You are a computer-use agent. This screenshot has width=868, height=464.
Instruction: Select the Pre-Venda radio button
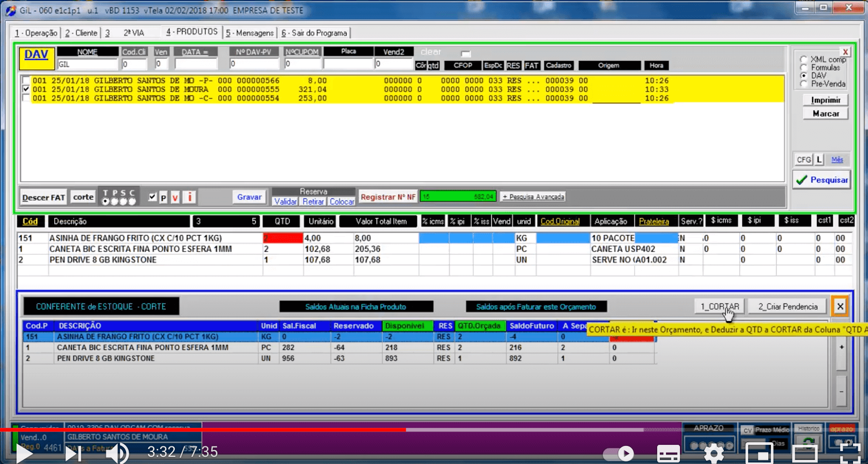pyautogui.click(x=803, y=84)
